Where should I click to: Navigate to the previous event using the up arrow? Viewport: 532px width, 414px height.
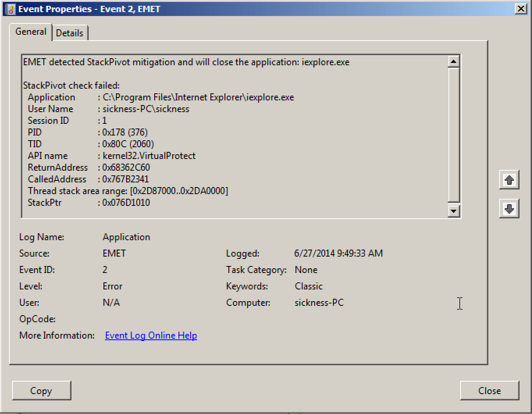tap(509, 180)
